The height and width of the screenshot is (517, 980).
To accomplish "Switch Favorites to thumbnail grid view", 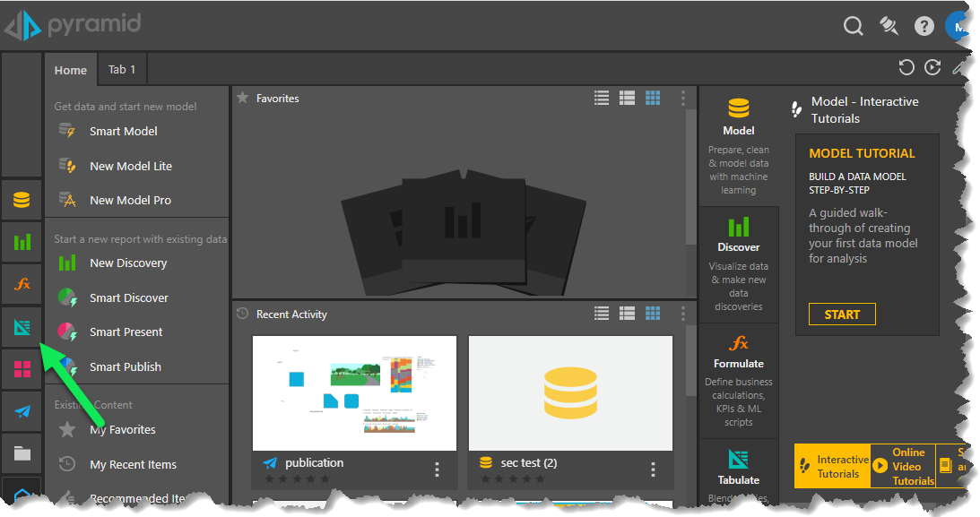I will point(654,98).
